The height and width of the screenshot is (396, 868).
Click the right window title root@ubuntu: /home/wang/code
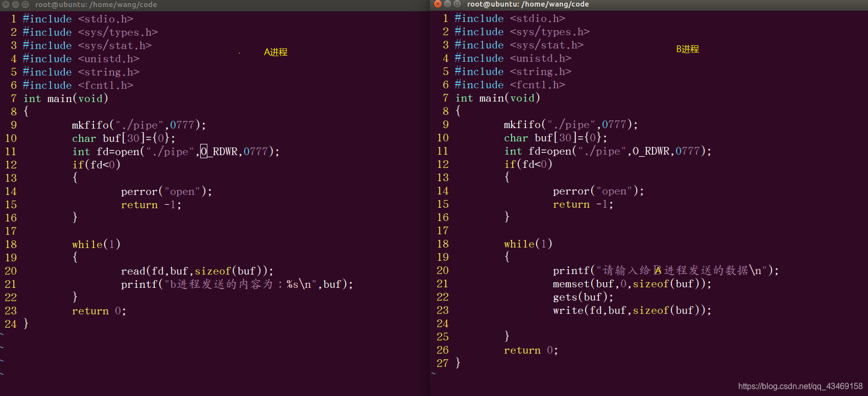pyautogui.click(x=528, y=4)
